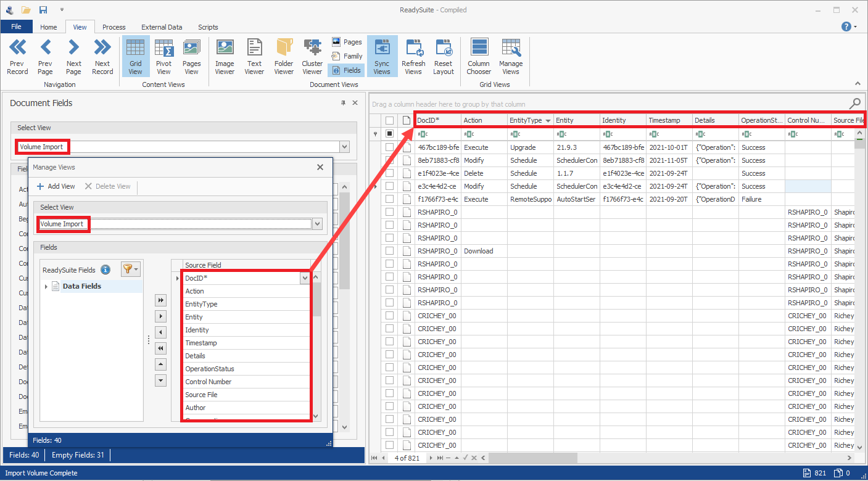The image size is (868, 481).
Task: Check the select-all header checkbox
Action: click(389, 120)
